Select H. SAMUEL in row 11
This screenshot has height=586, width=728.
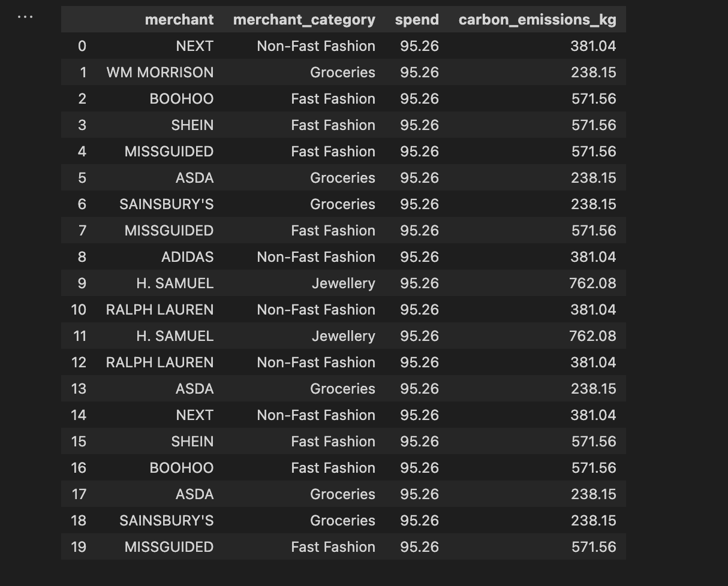[175, 336]
